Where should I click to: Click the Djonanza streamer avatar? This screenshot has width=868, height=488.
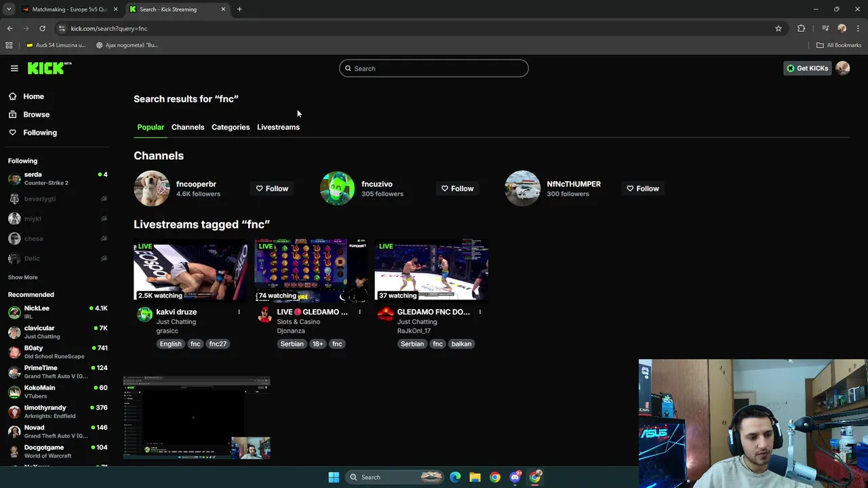point(265,314)
